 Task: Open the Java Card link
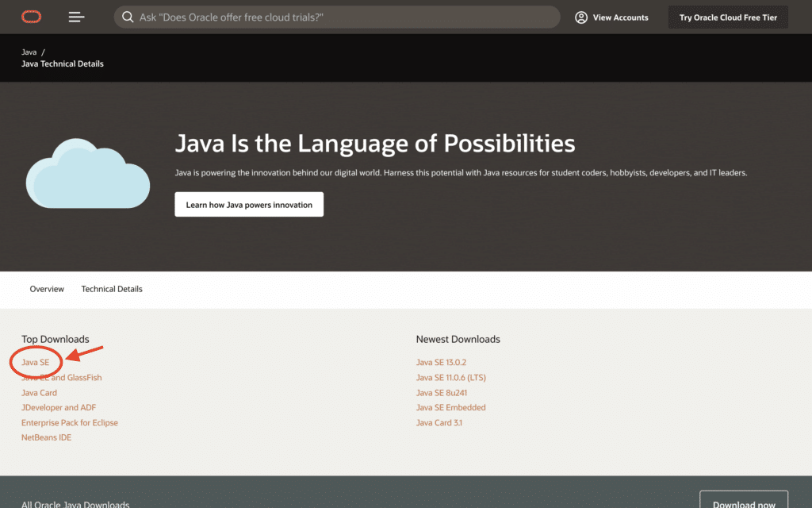click(x=39, y=393)
